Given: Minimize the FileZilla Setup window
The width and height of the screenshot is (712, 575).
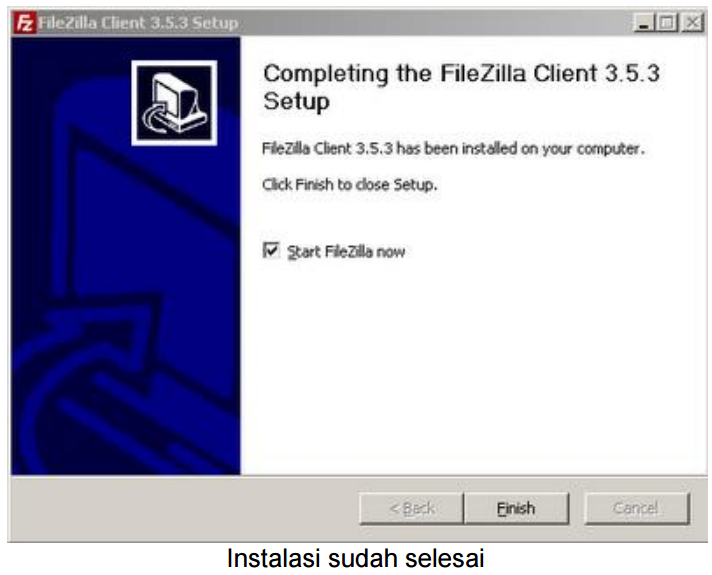Looking at the screenshot, I should [643, 22].
